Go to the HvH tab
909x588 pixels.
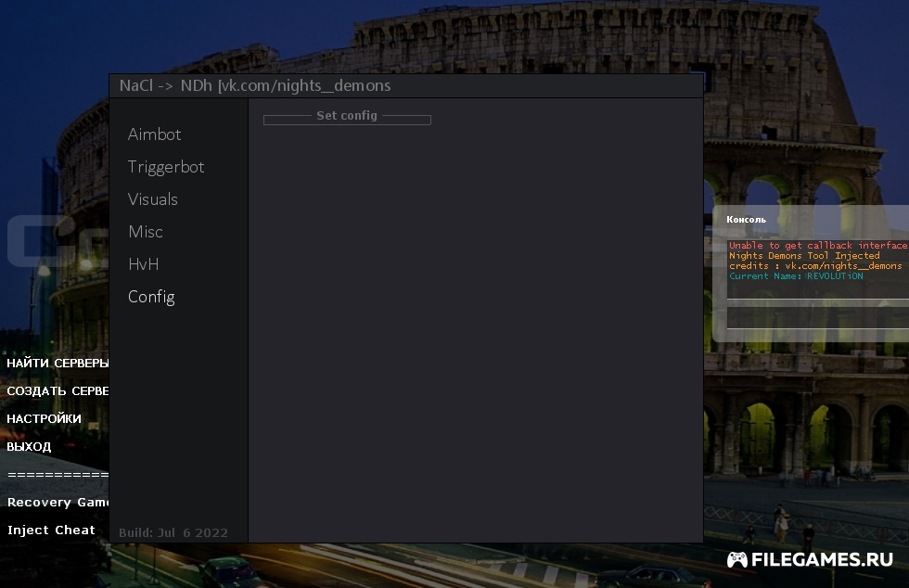143,263
